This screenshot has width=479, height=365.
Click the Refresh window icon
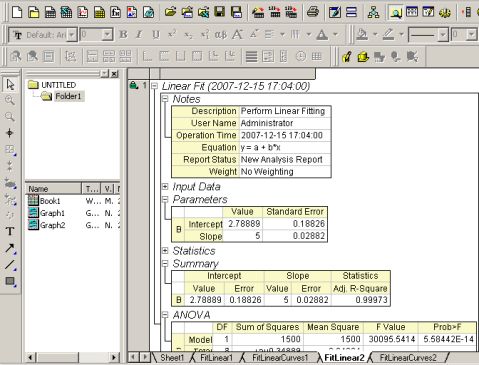coord(335,12)
